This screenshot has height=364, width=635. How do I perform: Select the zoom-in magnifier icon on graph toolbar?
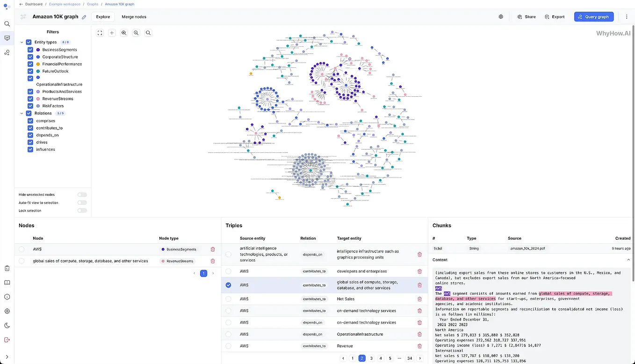pos(124,33)
